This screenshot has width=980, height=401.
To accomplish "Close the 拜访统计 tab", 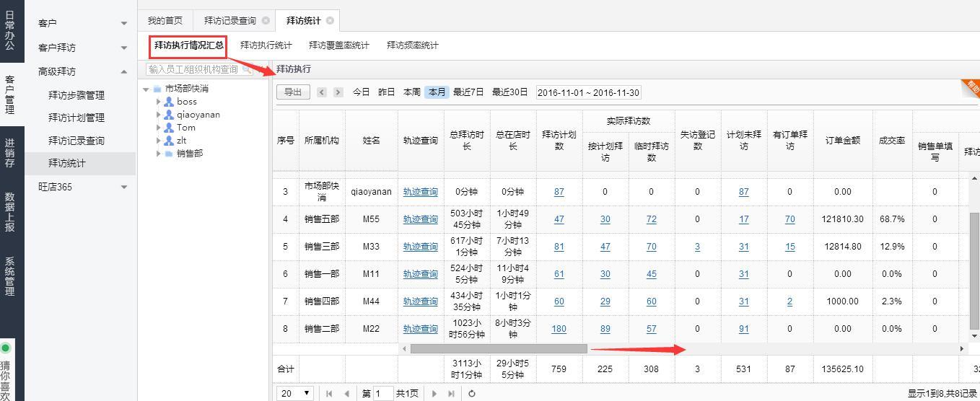I will 330,21.
